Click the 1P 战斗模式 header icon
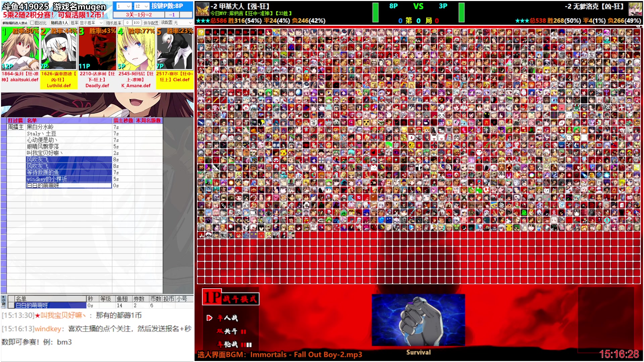644x362 pixels. coord(230,297)
